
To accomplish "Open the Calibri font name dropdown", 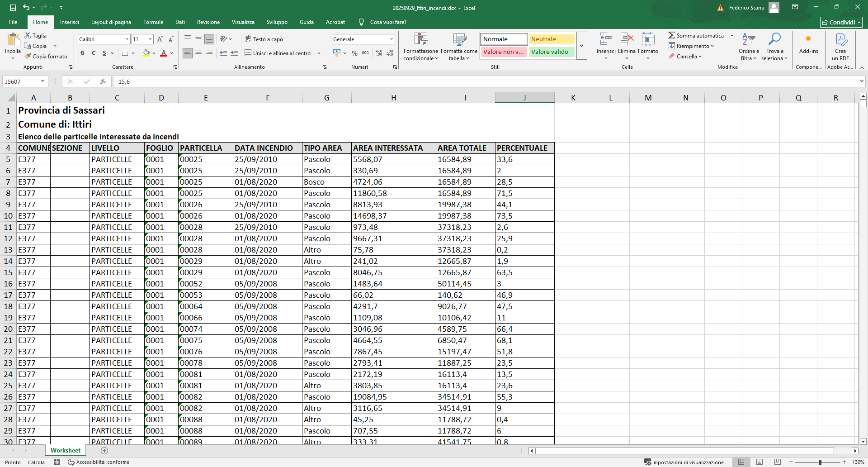I will 127,39.
